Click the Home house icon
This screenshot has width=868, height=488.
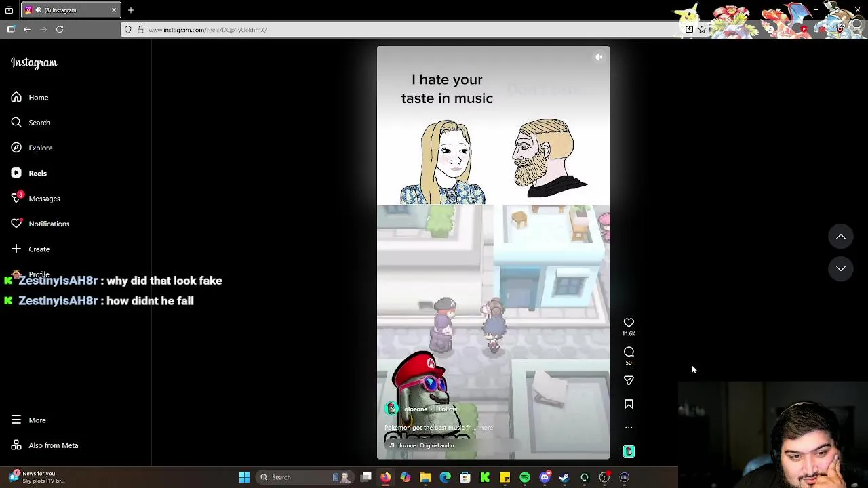tap(16, 98)
